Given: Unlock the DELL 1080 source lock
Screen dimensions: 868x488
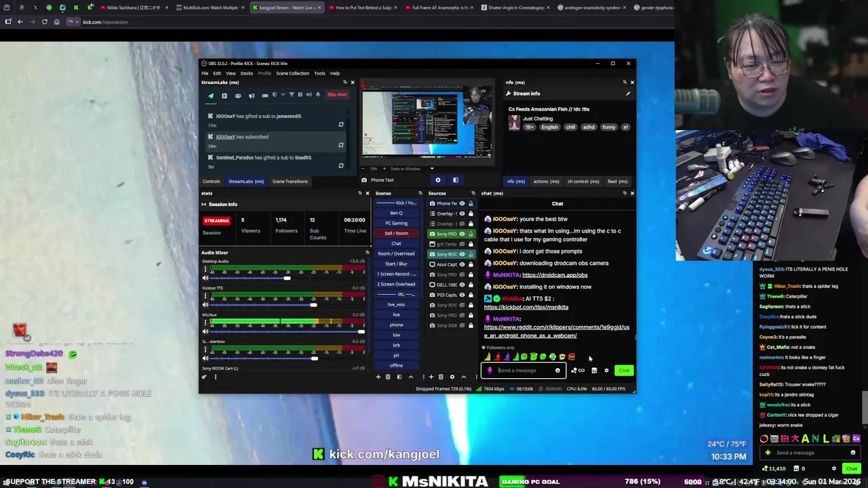Looking at the screenshot, I should pos(471,285).
